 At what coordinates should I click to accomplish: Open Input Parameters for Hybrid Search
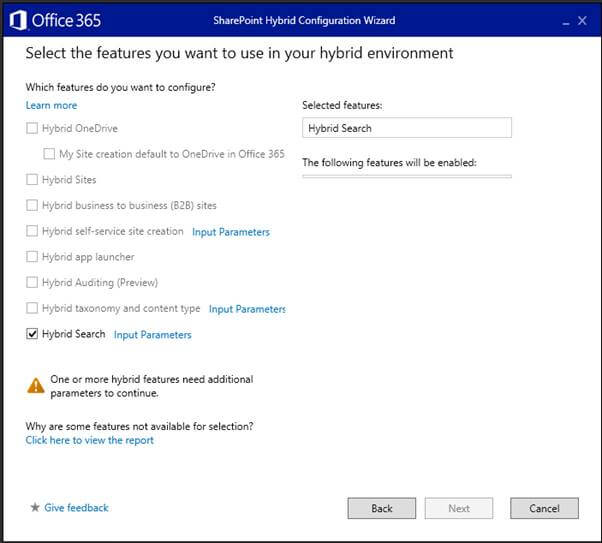pyautogui.click(x=152, y=335)
